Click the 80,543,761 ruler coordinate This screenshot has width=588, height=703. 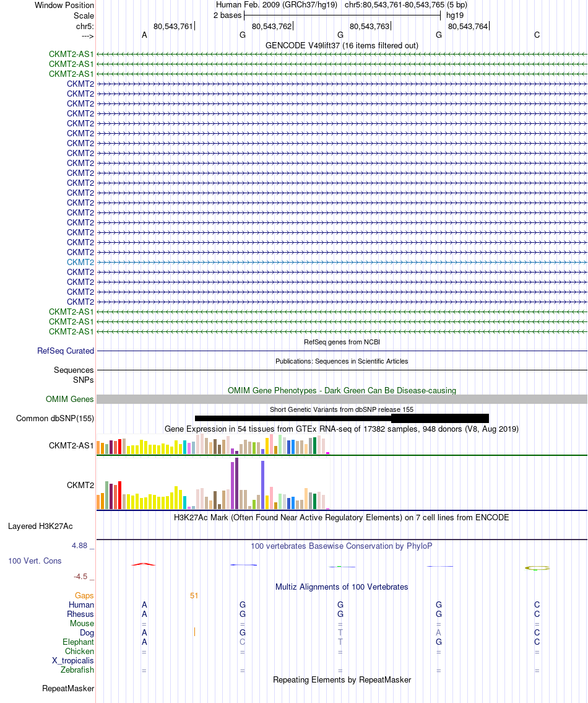click(173, 27)
